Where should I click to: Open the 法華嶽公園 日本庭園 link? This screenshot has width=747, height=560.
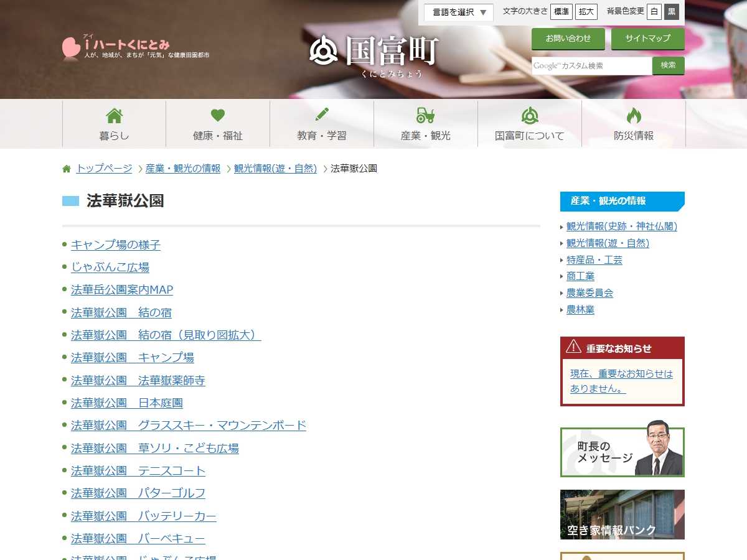[127, 403]
